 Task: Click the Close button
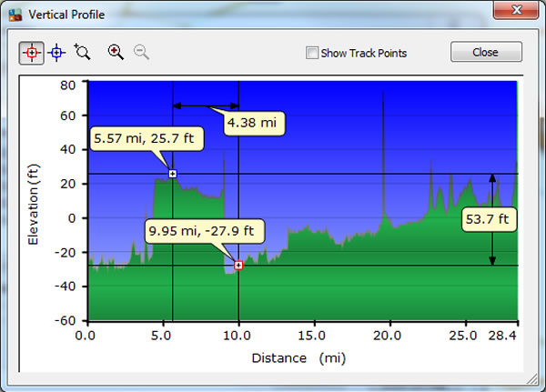pos(486,52)
